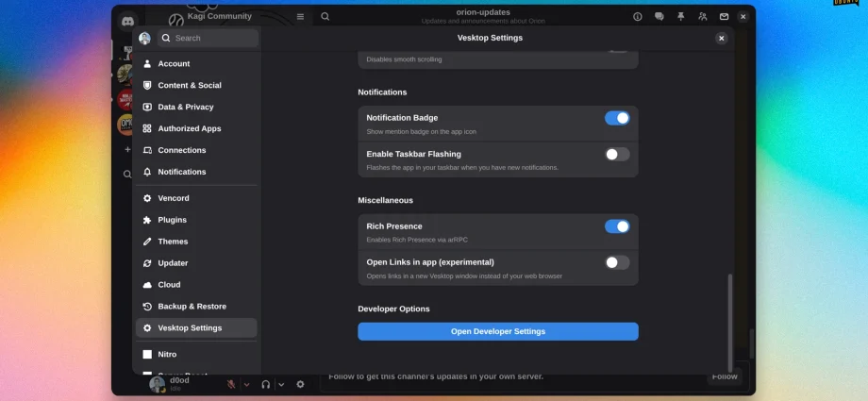Toggle headphones deafen icon

266,384
